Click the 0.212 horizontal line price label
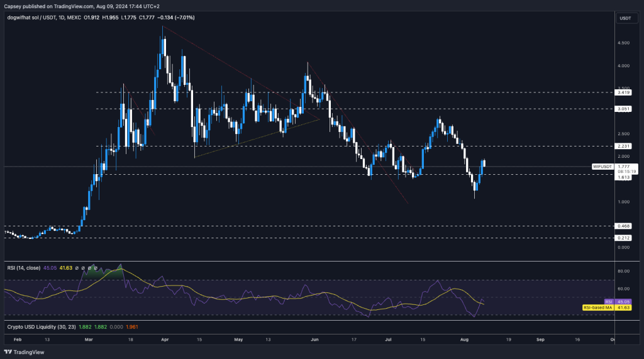 click(x=624, y=238)
